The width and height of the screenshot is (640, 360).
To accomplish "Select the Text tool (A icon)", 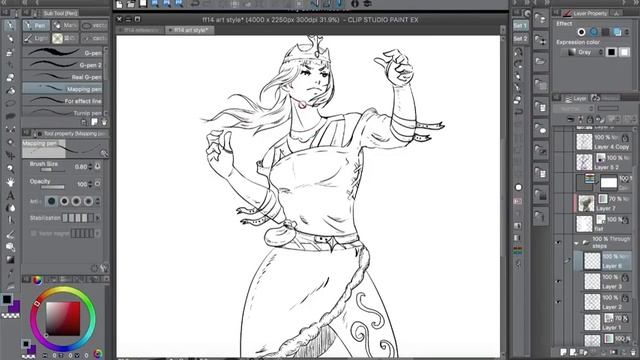I will click(11, 195).
